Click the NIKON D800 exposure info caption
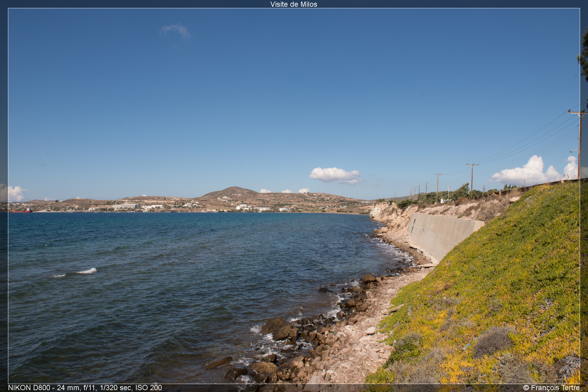588x392 pixels. click(85, 388)
